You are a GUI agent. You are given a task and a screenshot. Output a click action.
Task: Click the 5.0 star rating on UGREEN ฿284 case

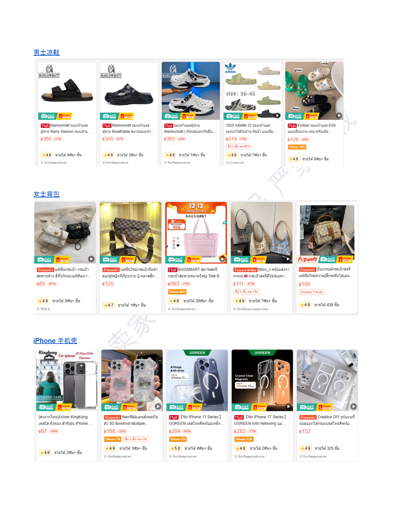[175, 448]
